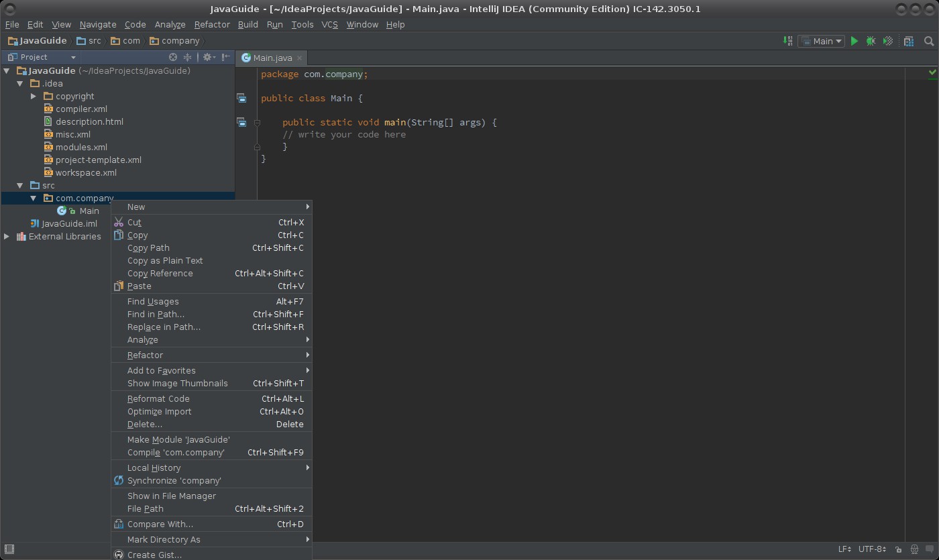The width and height of the screenshot is (939, 560).
Task: Click the Synchronize refresh icon
Action: [x=119, y=480]
